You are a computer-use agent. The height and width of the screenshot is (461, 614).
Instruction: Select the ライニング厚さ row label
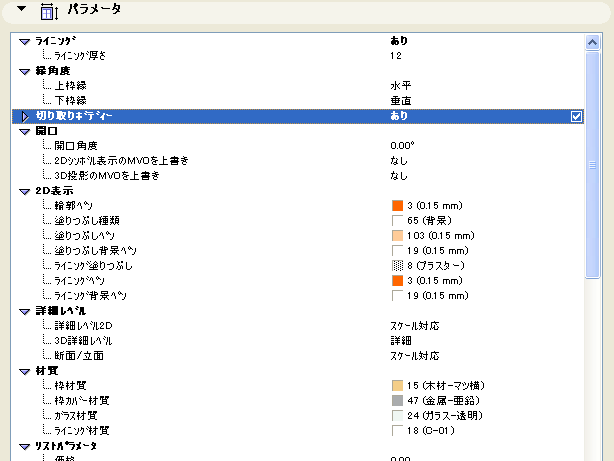80,56
